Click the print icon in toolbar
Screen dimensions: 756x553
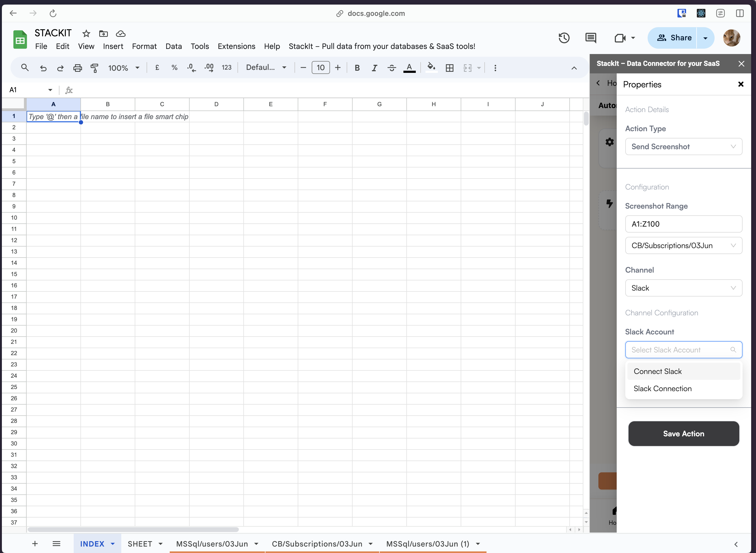(77, 68)
